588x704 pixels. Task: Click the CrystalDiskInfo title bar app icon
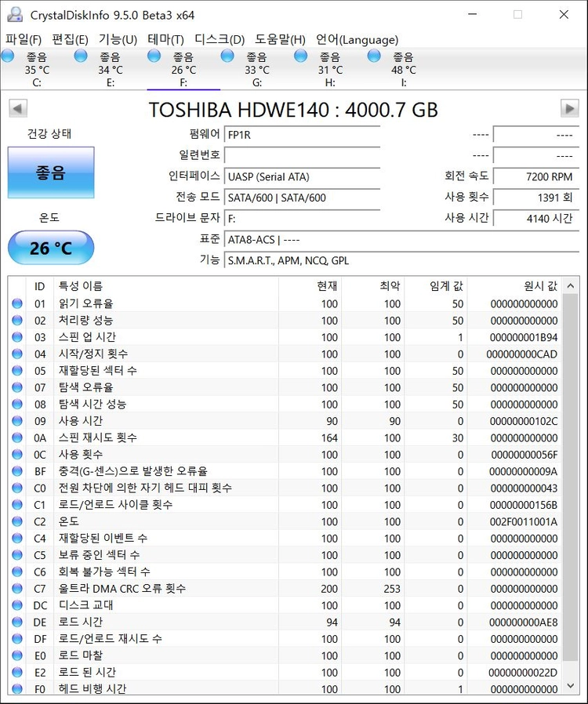point(15,15)
